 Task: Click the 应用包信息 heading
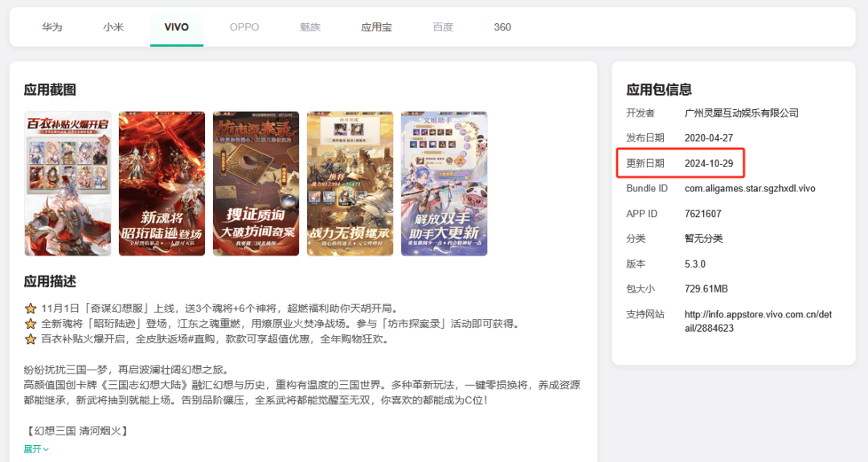point(659,90)
